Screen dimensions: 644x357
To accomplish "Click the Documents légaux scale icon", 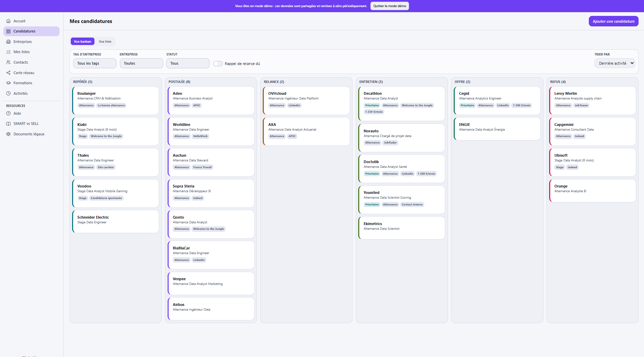I will pyautogui.click(x=8, y=134).
